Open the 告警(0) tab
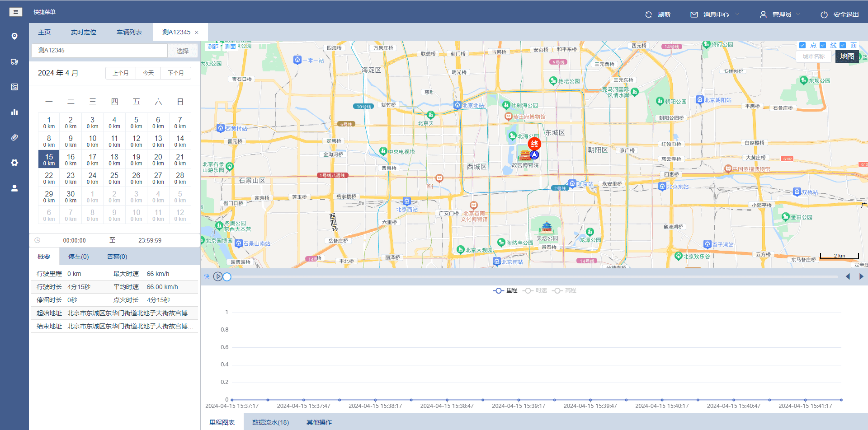 (117, 257)
